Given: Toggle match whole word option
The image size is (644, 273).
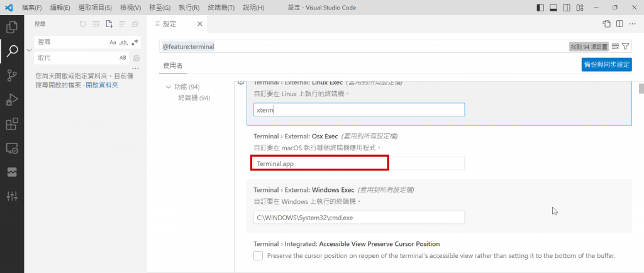Looking at the screenshot, I should pyautogui.click(x=124, y=42).
